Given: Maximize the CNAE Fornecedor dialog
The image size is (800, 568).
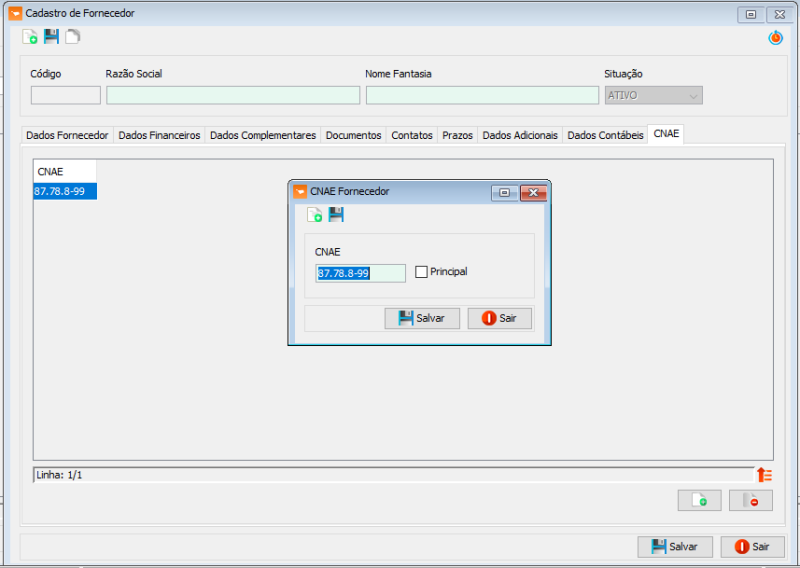Looking at the screenshot, I should point(504,192).
